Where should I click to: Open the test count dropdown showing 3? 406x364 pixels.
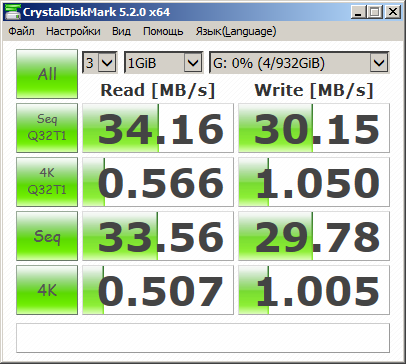click(100, 62)
